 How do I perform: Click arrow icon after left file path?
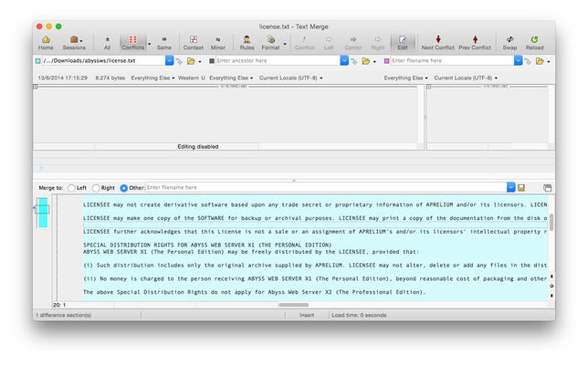pyautogui.click(x=179, y=61)
